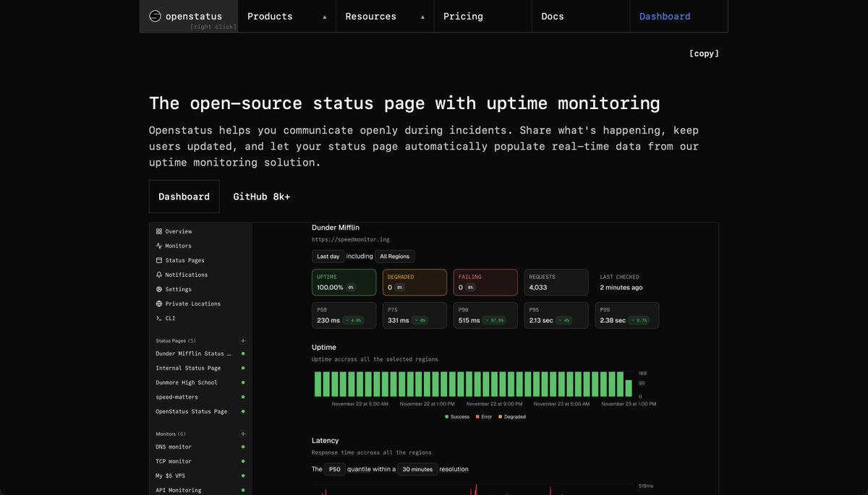
Task: Open the P50 quantile selector under Latency
Action: coord(335,469)
